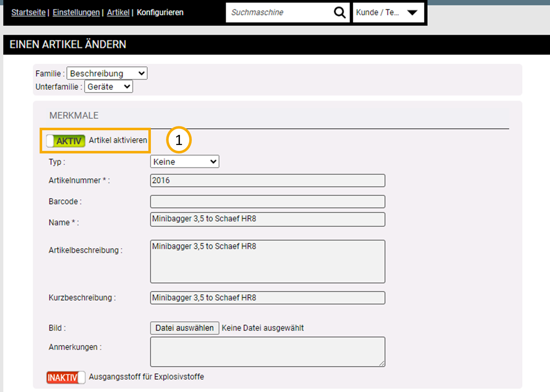550x392 pixels.
Task: Open the Familie dropdown
Action: (107, 73)
